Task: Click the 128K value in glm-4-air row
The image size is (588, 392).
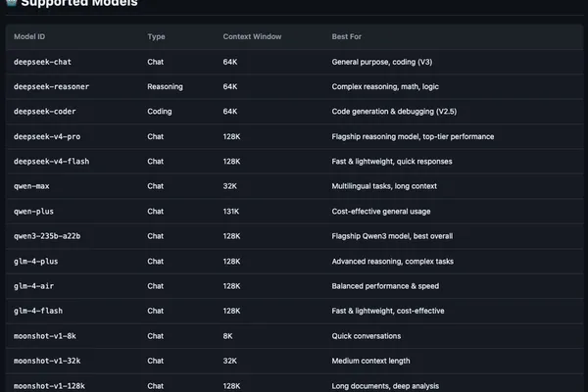Action: [x=231, y=286]
